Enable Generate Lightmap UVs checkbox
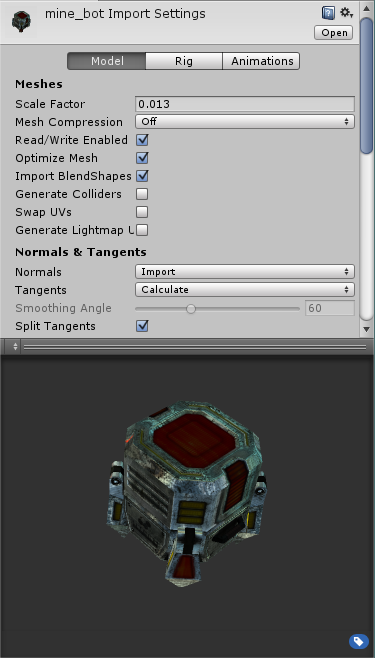The width and height of the screenshot is (375, 658). [142, 230]
